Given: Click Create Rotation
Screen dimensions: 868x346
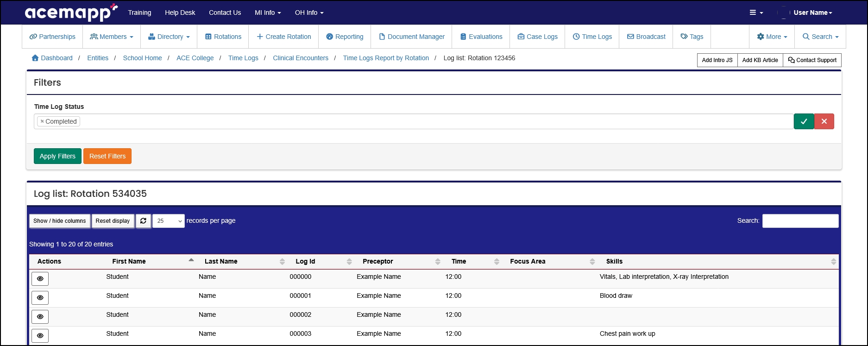Looking at the screenshot, I should point(284,37).
